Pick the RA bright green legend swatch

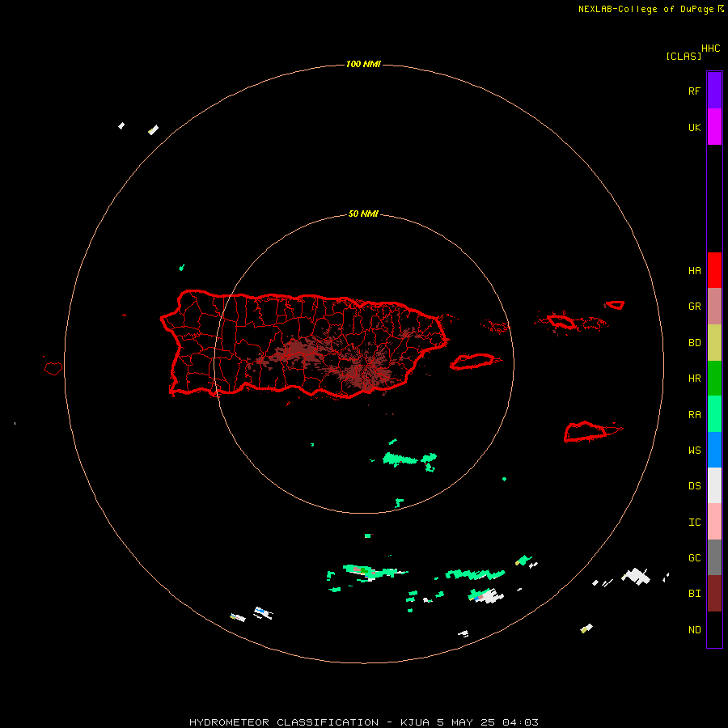714,414
